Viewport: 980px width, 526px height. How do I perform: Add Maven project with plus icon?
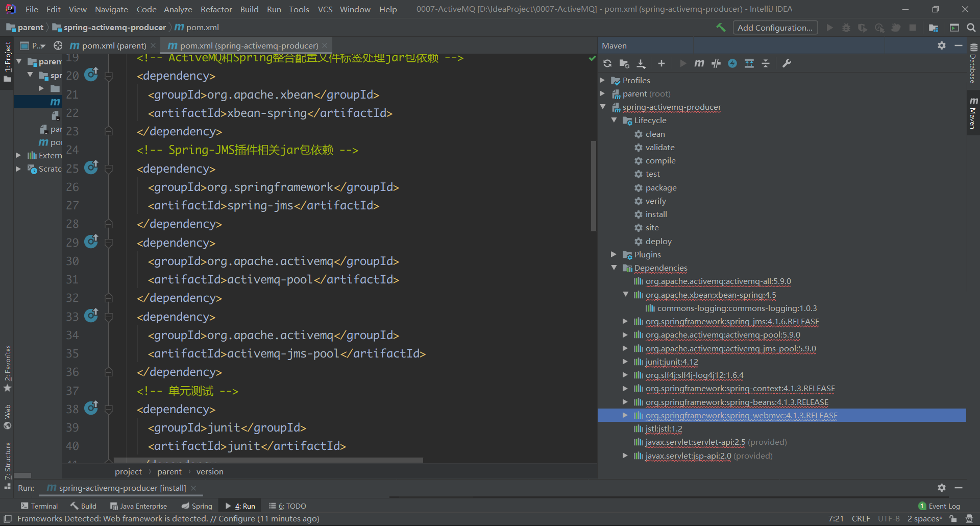[x=661, y=63]
